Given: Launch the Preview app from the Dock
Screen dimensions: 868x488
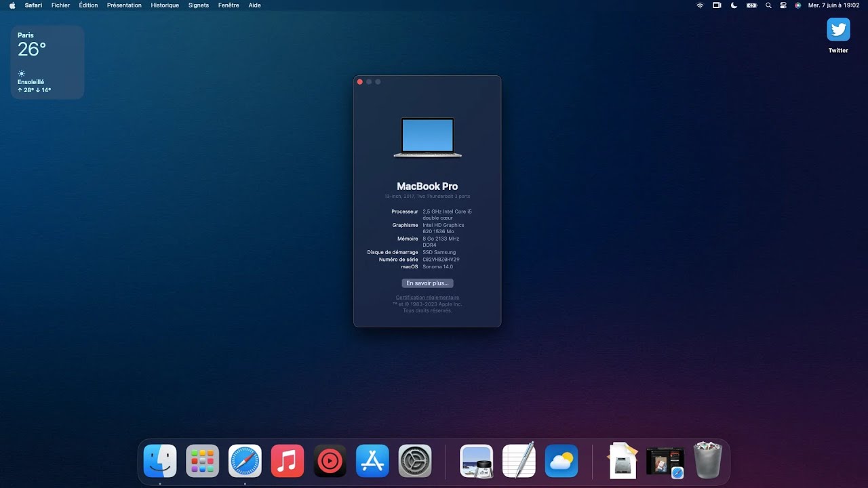Looking at the screenshot, I should [476, 461].
